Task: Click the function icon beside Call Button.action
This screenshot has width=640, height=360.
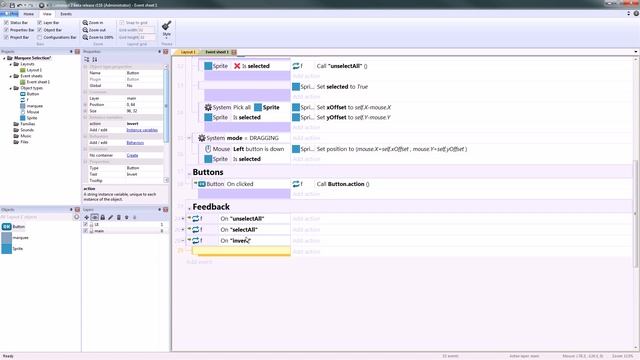Action: coord(296,184)
